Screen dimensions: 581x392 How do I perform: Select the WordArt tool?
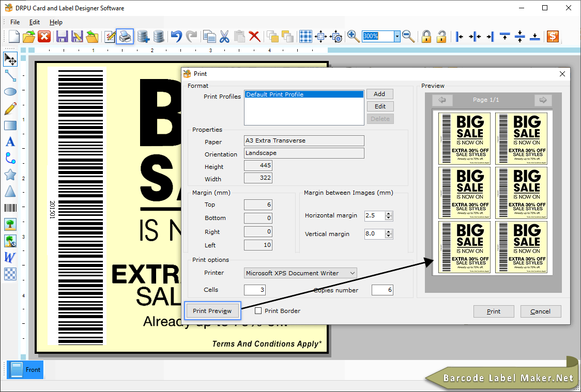(10, 257)
